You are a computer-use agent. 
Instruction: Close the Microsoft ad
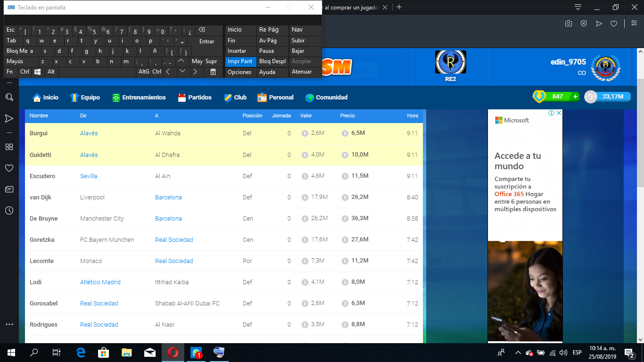pyautogui.click(x=559, y=113)
